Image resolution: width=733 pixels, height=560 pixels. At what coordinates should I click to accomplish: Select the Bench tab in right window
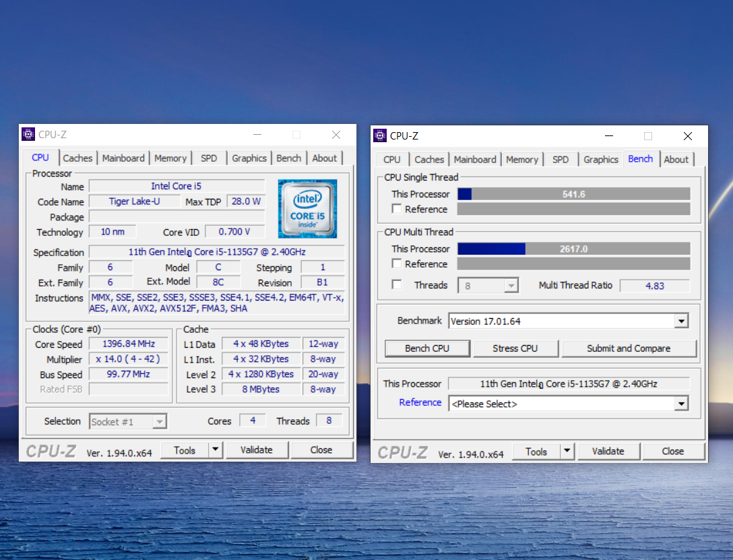click(641, 159)
